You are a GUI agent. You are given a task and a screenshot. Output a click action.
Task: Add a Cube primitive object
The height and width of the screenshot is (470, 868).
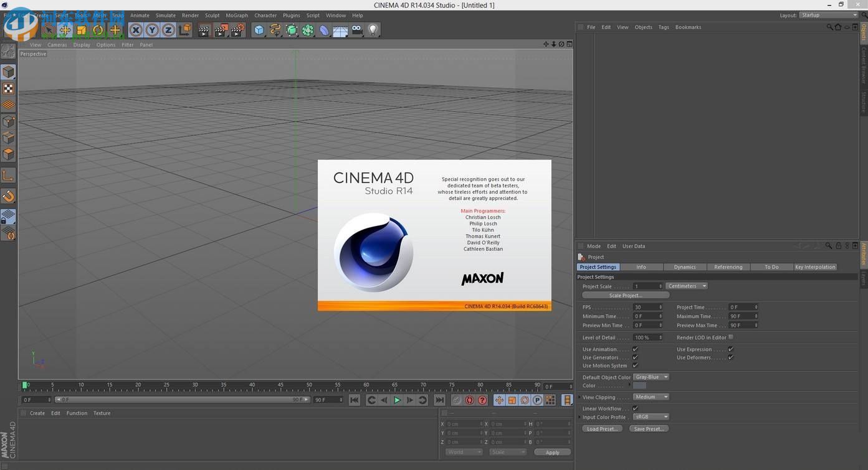click(259, 30)
